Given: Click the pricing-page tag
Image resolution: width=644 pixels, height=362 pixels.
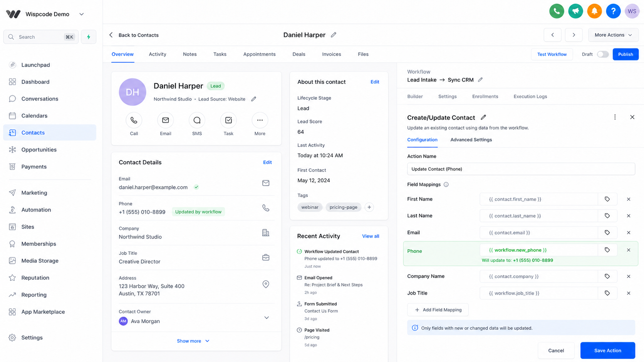Looking at the screenshot, I should tap(343, 207).
